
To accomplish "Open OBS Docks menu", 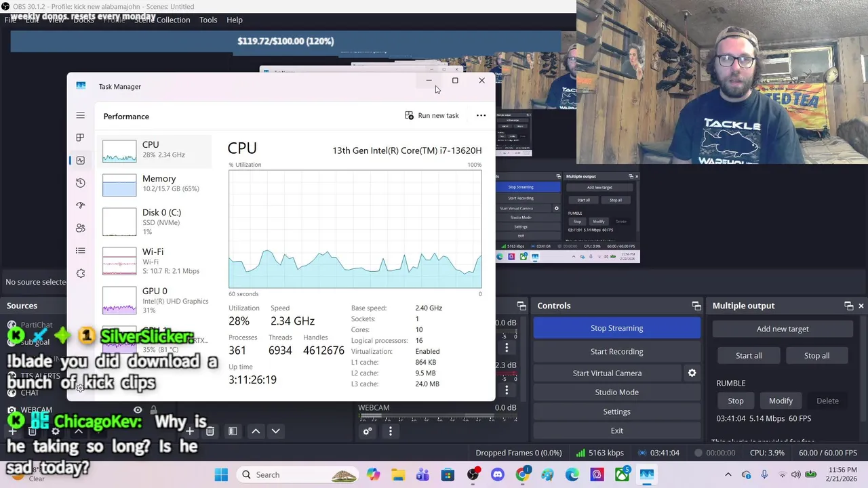I will pos(83,20).
